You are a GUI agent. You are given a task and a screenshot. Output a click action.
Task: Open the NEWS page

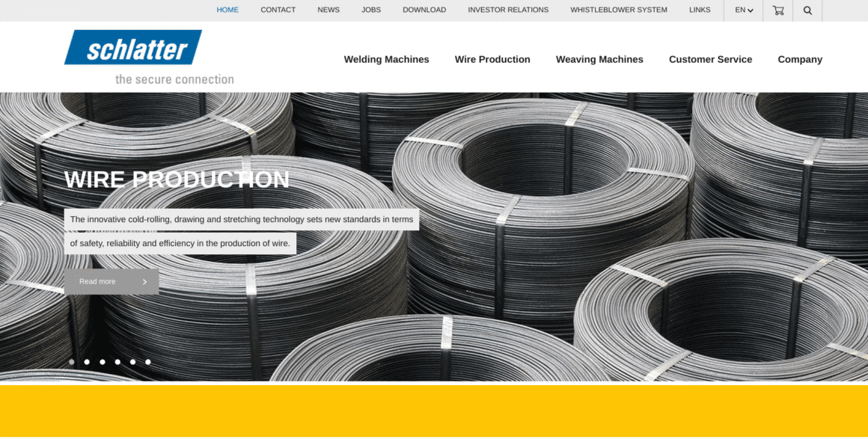point(328,10)
